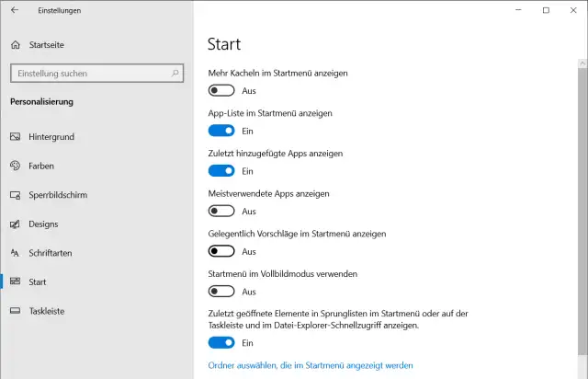Enable Meistverwendete Apps anzeigen toggle

coord(221,211)
